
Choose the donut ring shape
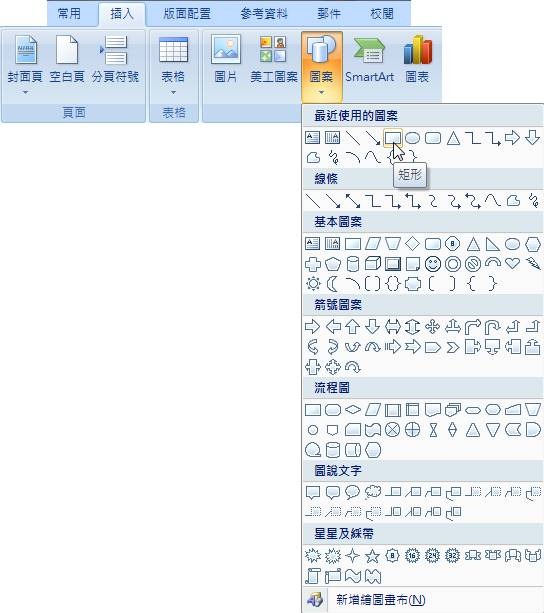pyautogui.click(x=453, y=264)
